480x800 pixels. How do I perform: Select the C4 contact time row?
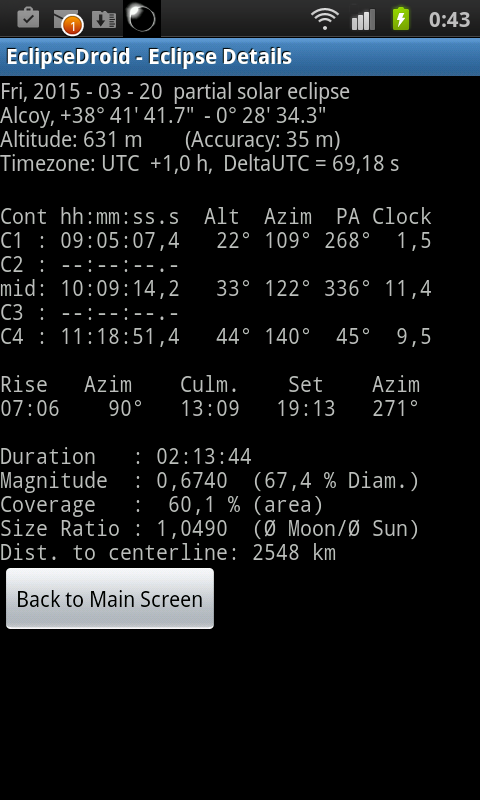(x=216, y=337)
